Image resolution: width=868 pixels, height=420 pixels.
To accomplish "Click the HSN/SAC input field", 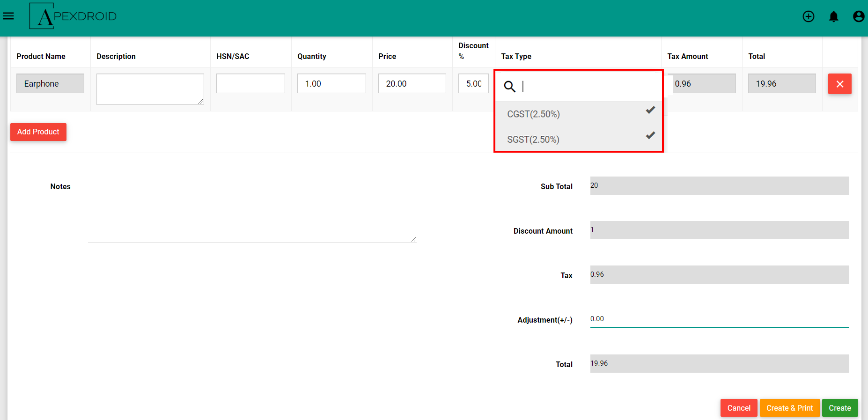I will tap(250, 83).
